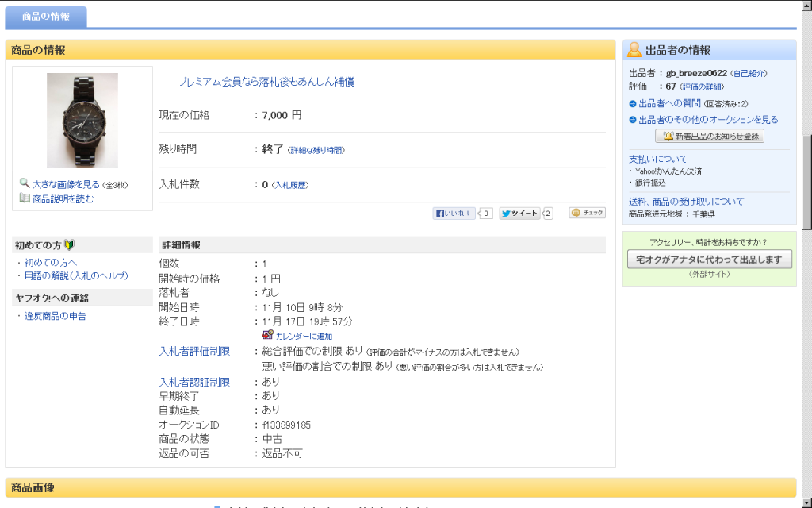Screen dimensions: 812x508
Task: Click the book icon beside 商品説明を読む
Action: click(25, 198)
